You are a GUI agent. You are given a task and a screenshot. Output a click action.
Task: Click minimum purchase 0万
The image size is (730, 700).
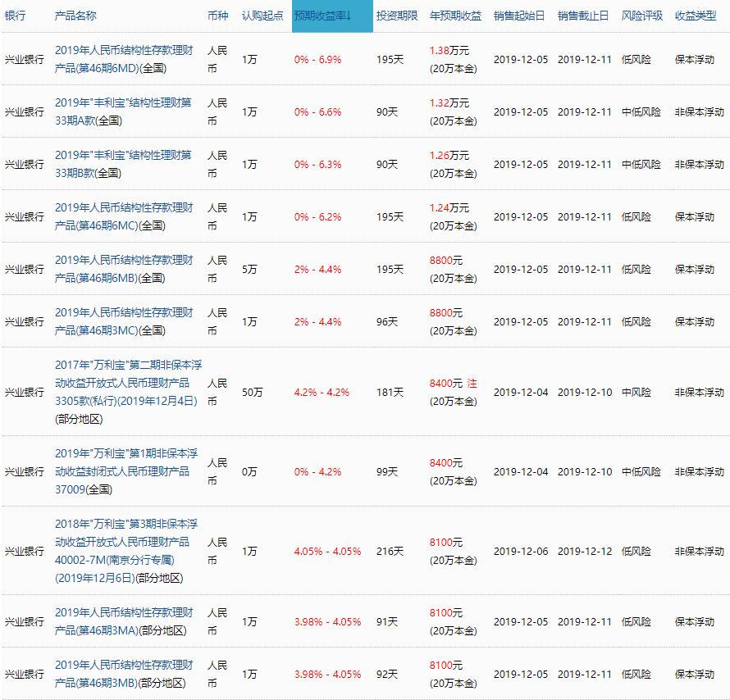point(249,472)
